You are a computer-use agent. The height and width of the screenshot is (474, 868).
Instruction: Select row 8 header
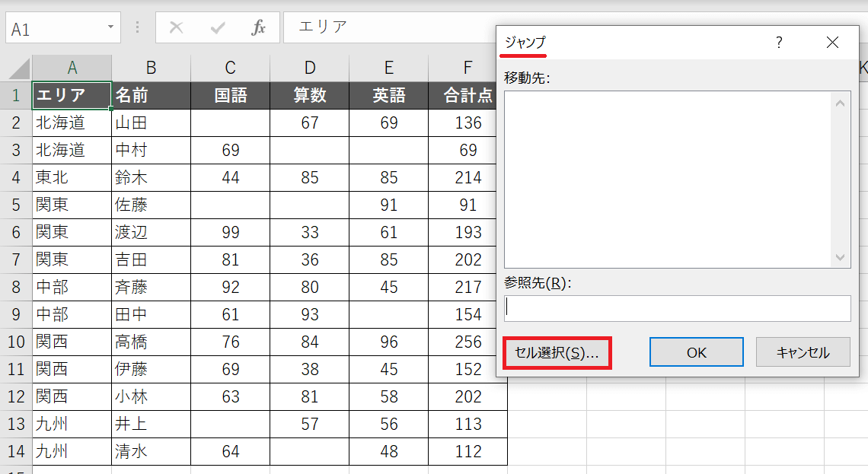[x=16, y=288]
